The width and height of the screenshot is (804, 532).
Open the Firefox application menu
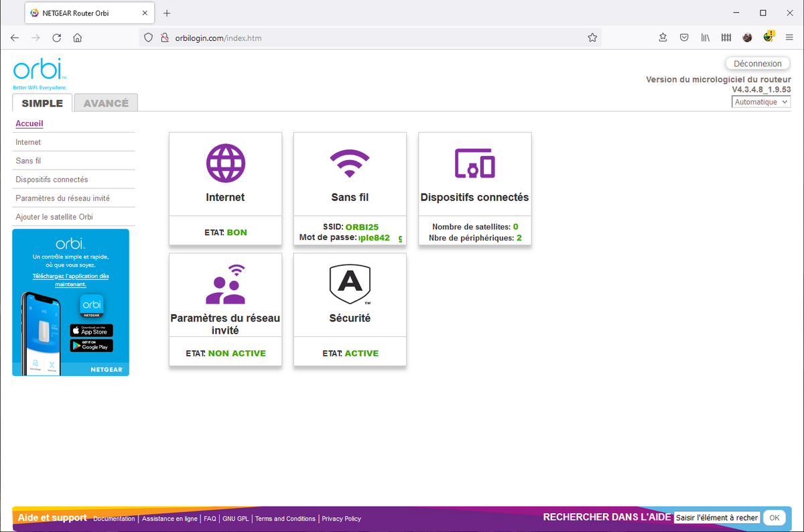pos(789,38)
